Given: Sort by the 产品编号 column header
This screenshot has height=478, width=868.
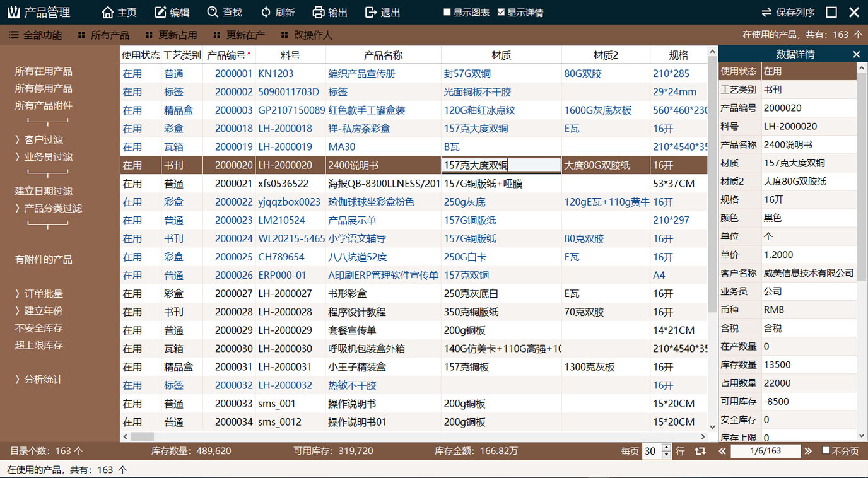Looking at the screenshot, I should (x=228, y=55).
